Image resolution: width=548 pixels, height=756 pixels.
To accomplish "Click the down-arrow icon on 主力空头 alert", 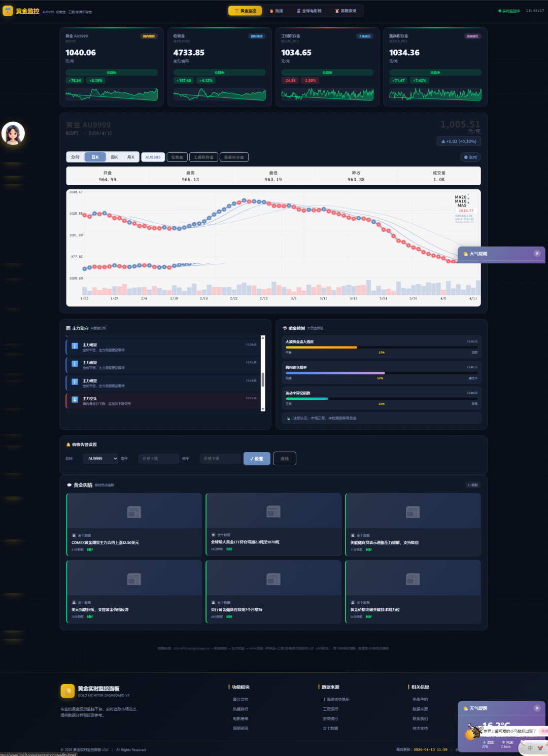I will click(x=75, y=400).
